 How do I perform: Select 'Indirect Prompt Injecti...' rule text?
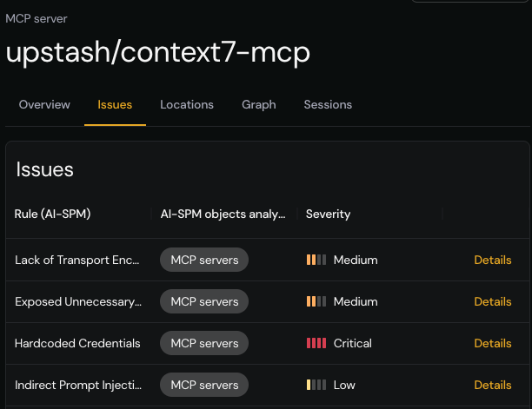pyautogui.click(x=78, y=385)
